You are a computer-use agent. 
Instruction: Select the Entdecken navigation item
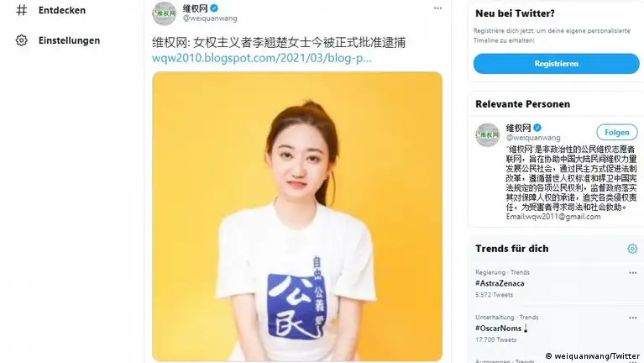point(51,10)
